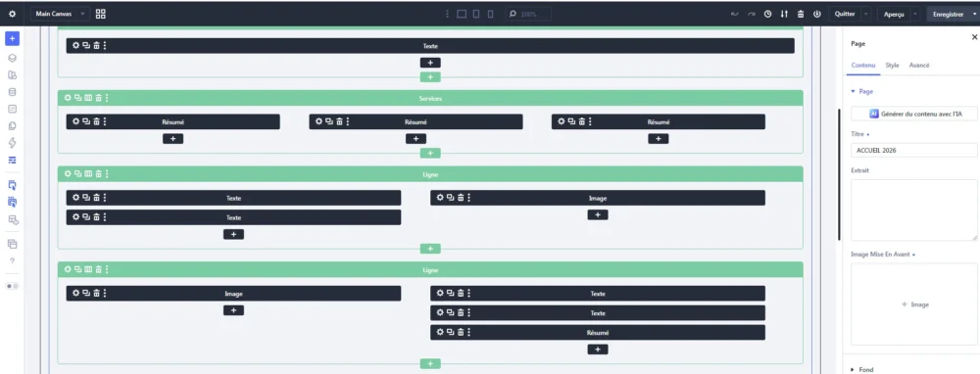Open the copied pages icon in sidebar

13,125
